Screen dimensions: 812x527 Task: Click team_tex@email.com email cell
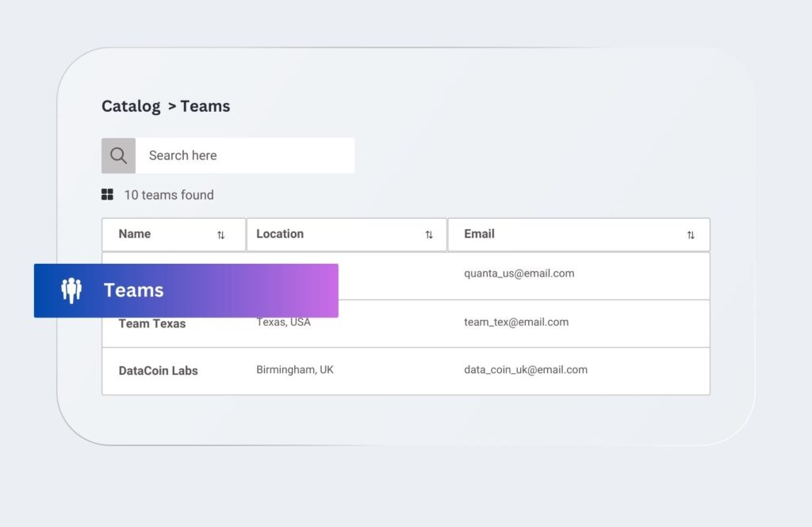(x=516, y=322)
